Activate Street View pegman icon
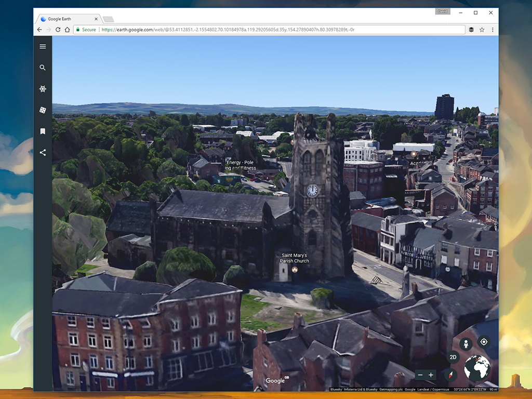This screenshot has height=399, width=532. (466, 344)
